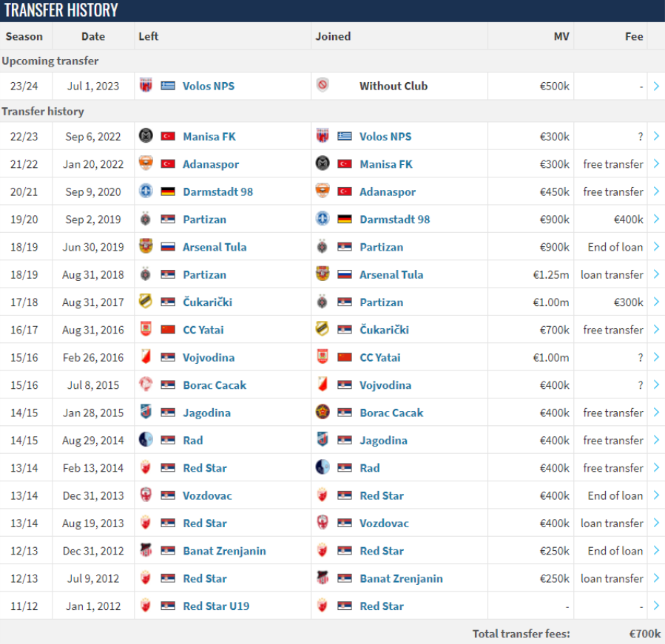Screen dimensions: 665x644
Task: Open details arrow for Sep 6, 2022 transfer
Action: (x=656, y=136)
